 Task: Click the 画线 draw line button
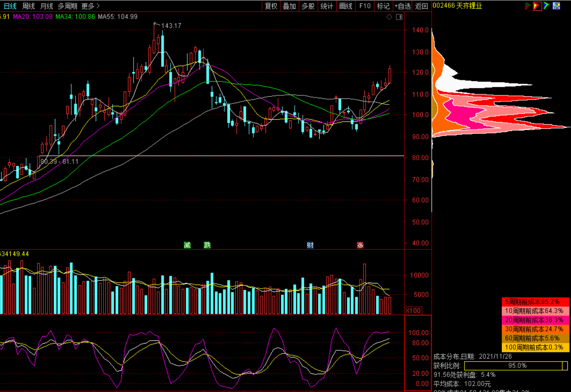346,6
